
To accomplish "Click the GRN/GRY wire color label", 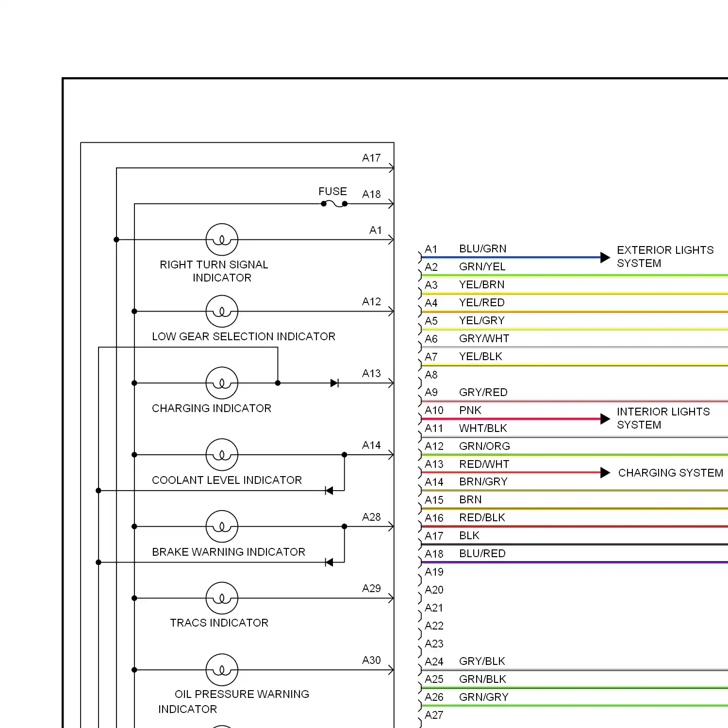I will point(484,697).
